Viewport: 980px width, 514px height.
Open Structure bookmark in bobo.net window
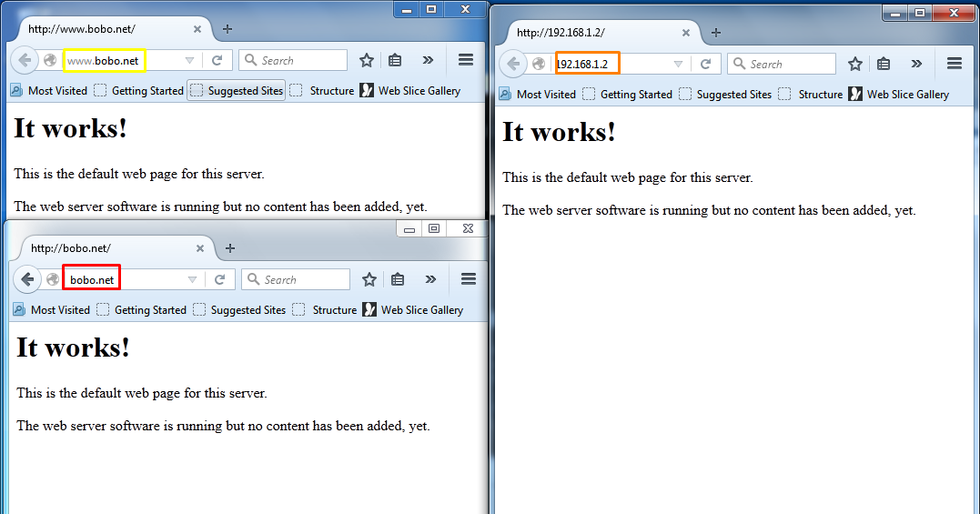pyautogui.click(x=324, y=310)
